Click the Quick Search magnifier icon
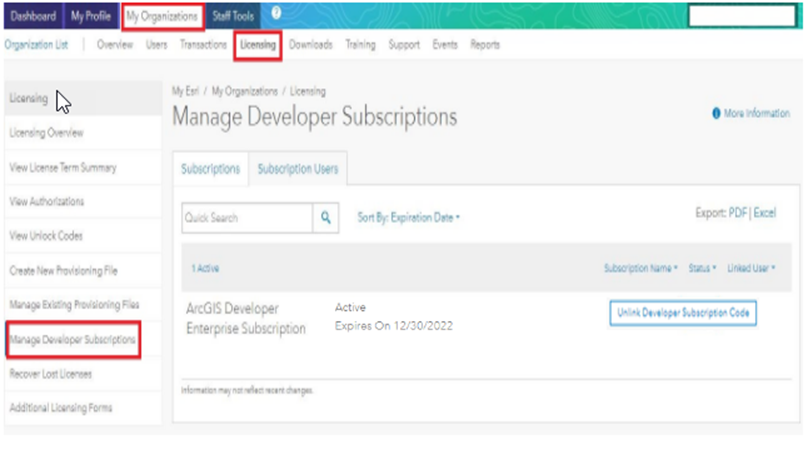Screen dimensions: 808x455 [x=326, y=217]
